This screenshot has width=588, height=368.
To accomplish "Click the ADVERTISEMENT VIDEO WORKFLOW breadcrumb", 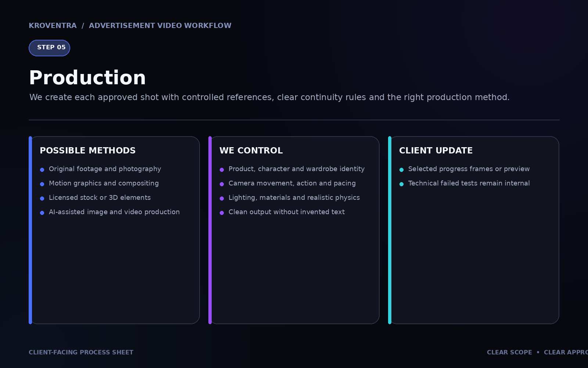I will (160, 26).
